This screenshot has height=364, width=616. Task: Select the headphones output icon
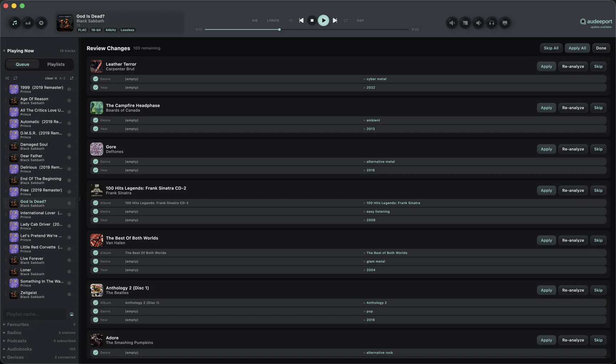point(492,23)
